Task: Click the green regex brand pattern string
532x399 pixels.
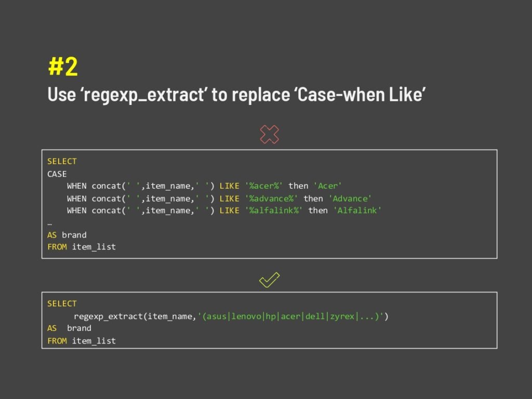Action: 291,316
